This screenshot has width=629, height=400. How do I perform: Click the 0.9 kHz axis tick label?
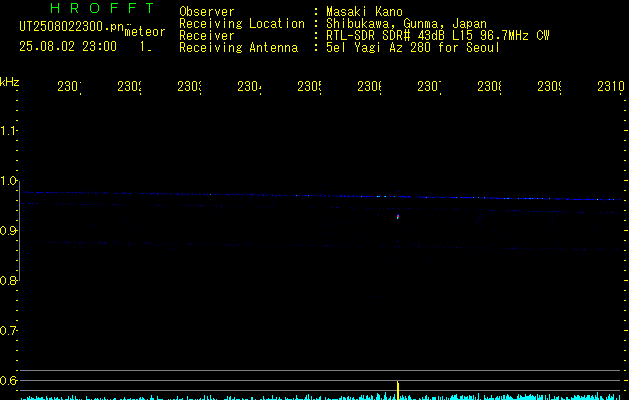pos(8,231)
